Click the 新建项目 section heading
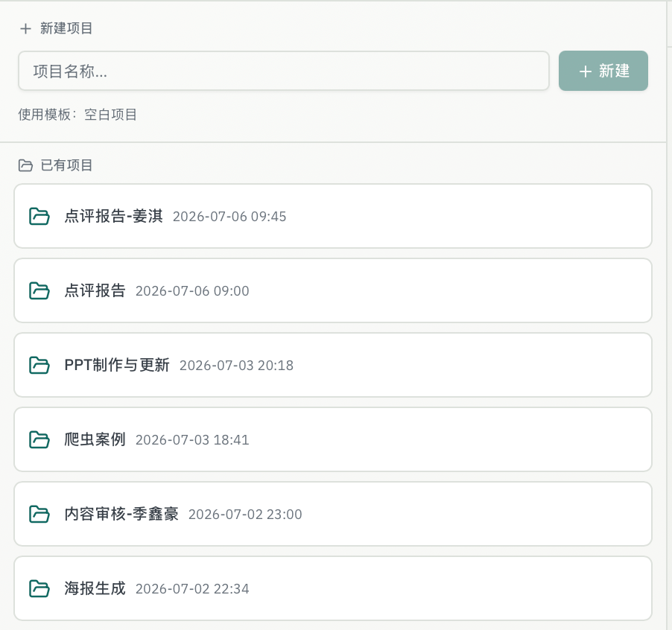This screenshot has height=630, width=672. point(66,29)
